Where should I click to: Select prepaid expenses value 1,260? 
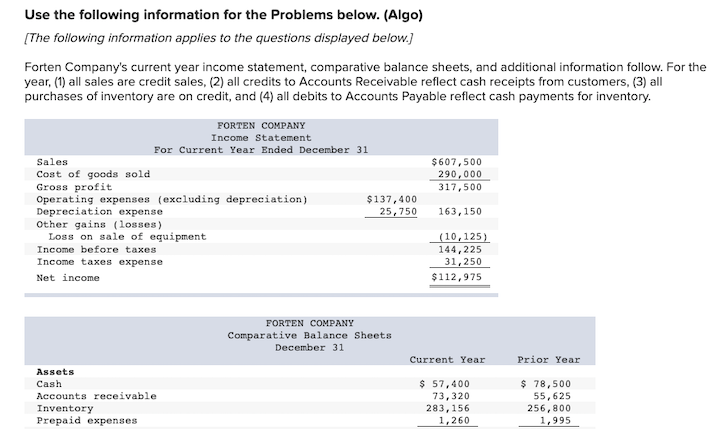coord(454,421)
